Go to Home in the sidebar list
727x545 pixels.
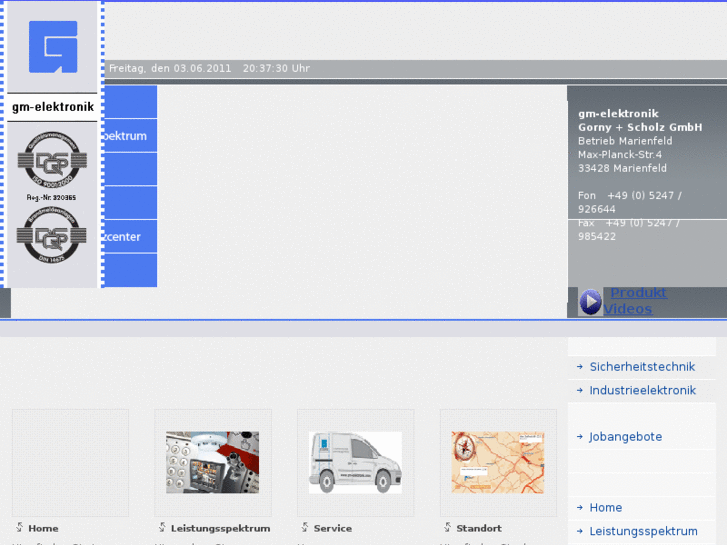coord(606,508)
